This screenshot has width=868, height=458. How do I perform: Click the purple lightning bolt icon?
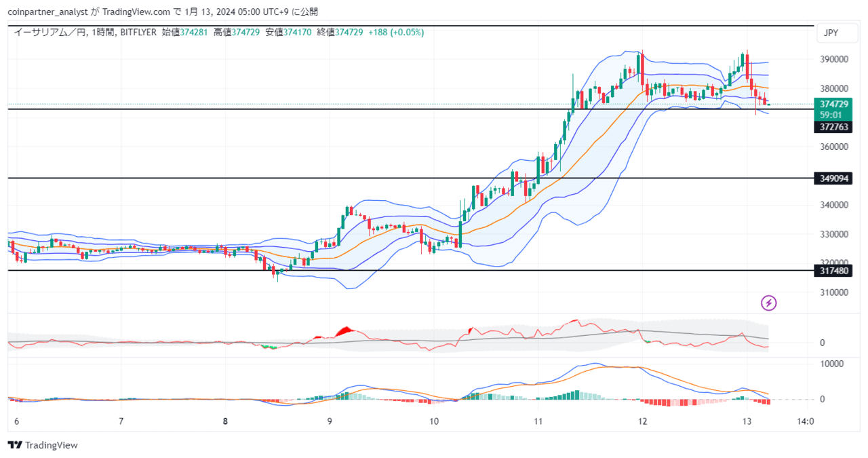(768, 303)
